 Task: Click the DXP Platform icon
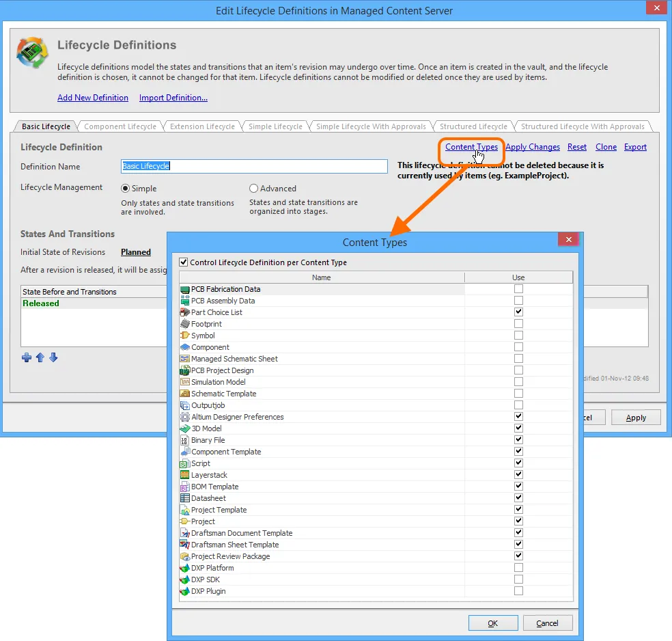[x=184, y=568]
